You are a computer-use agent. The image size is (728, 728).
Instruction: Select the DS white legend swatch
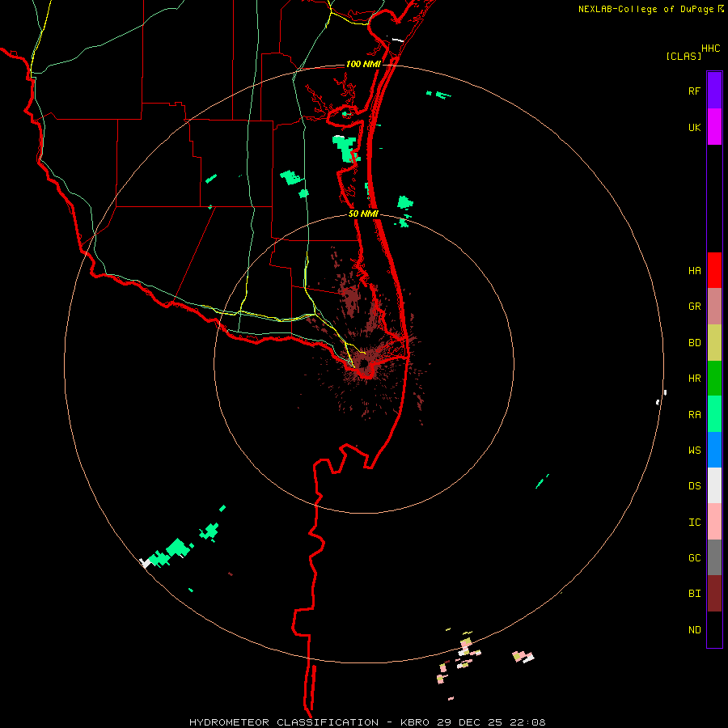[x=714, y=485]
